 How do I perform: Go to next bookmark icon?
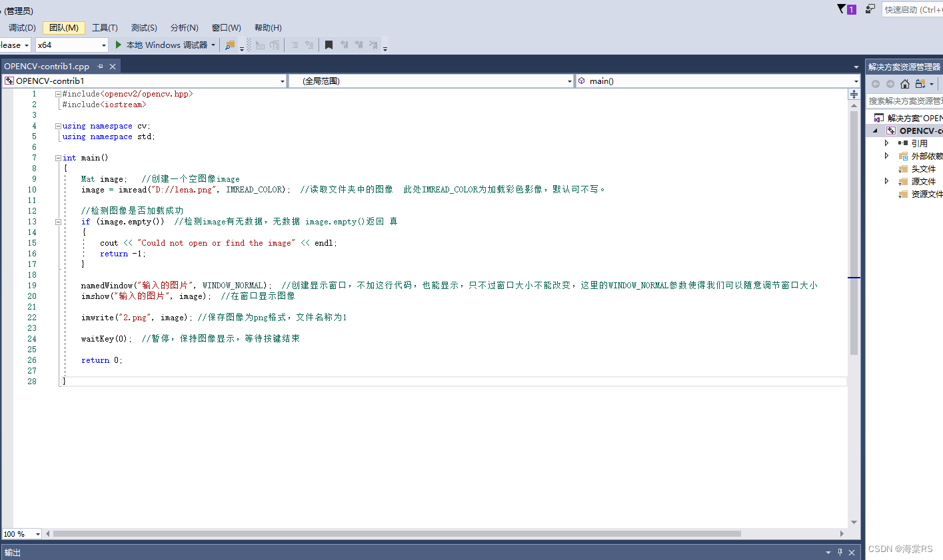click(x=359, y=45)
